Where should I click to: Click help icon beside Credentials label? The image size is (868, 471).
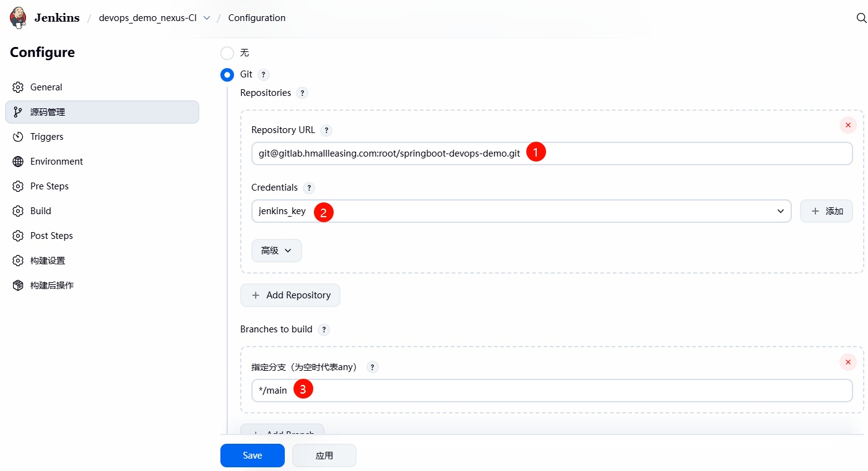tap(309, 188)
